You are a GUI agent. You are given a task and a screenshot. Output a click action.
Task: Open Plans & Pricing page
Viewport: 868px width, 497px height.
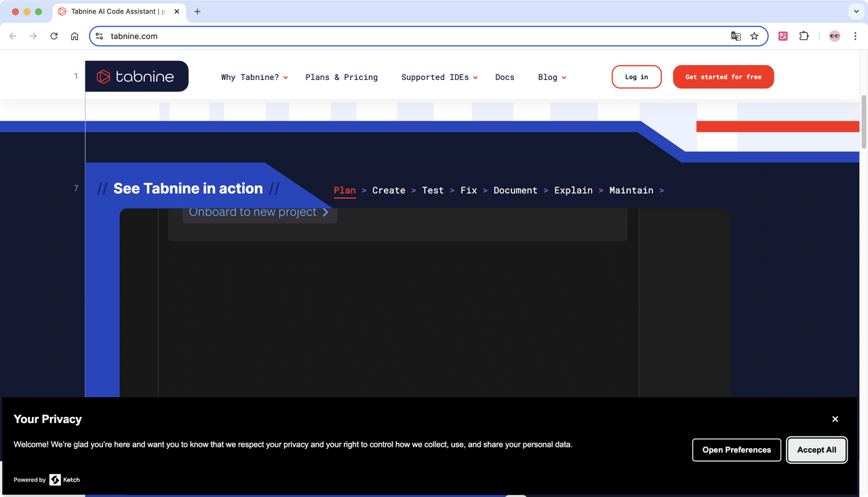pyautogui.click(x=342, y=77)
